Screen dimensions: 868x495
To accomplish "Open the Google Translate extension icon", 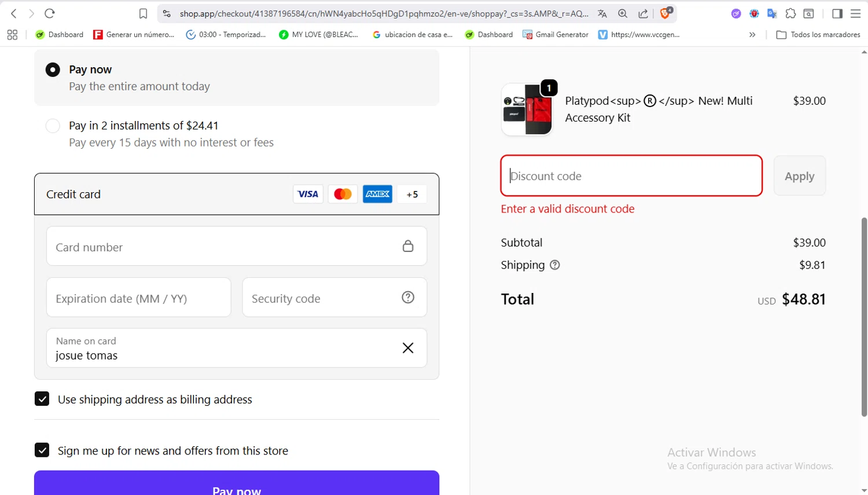I will pos(772,13).
